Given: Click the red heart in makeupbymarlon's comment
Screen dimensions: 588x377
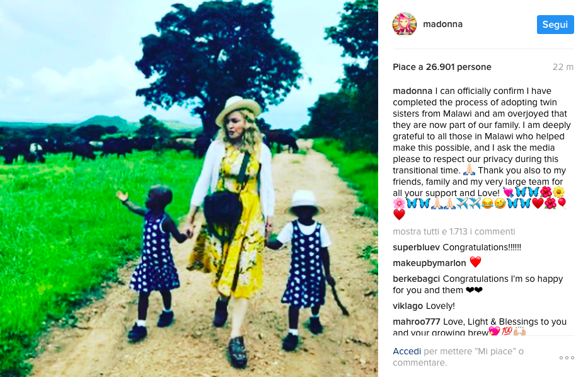Looking at the screenshot, I should (x=475, y=262).
